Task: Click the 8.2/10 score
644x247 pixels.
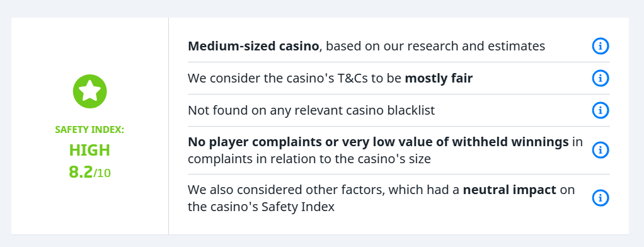Action: coord(89,173)
